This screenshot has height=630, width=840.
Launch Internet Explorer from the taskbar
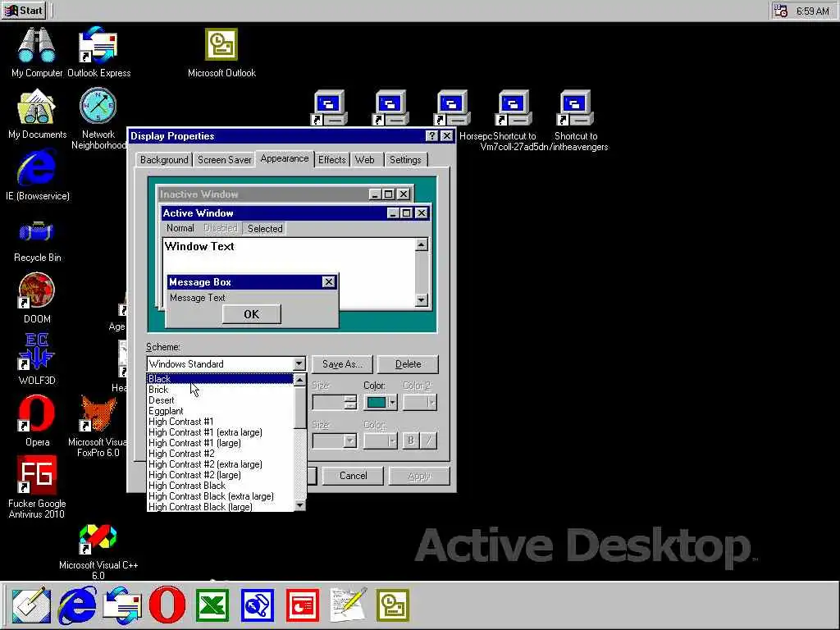tap(78, 605)
